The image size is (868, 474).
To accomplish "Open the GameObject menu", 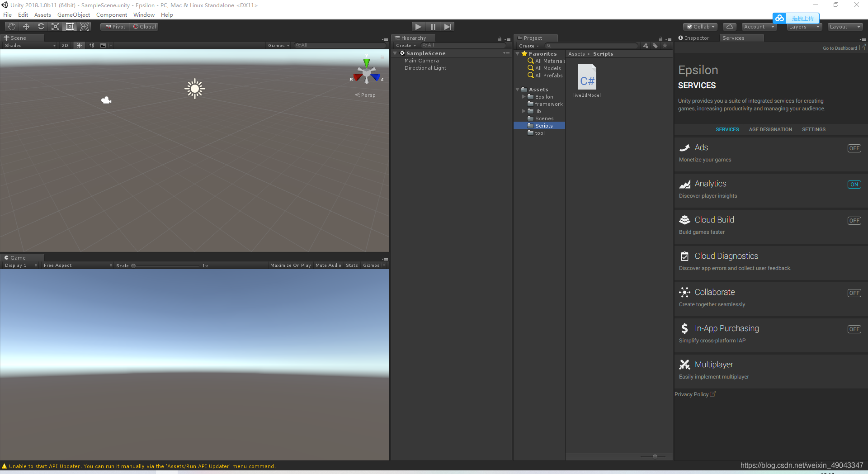I will pos(74,15).
